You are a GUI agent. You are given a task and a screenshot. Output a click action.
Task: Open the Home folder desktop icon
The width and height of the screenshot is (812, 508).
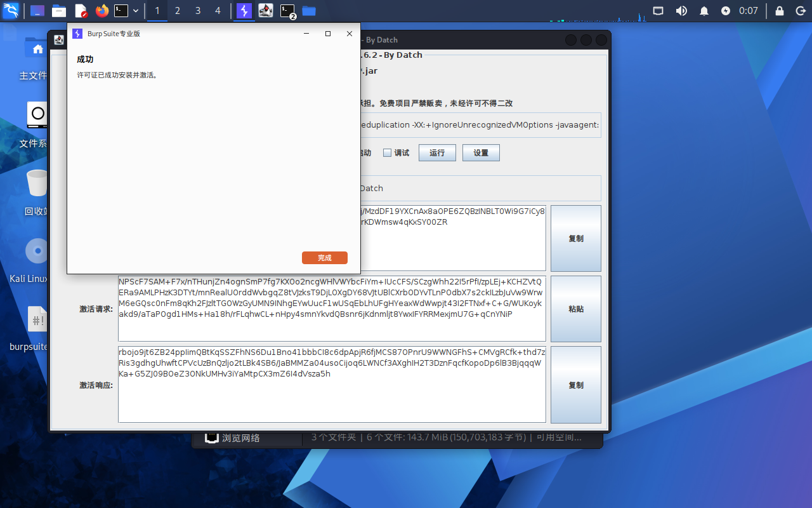point(37,57)
